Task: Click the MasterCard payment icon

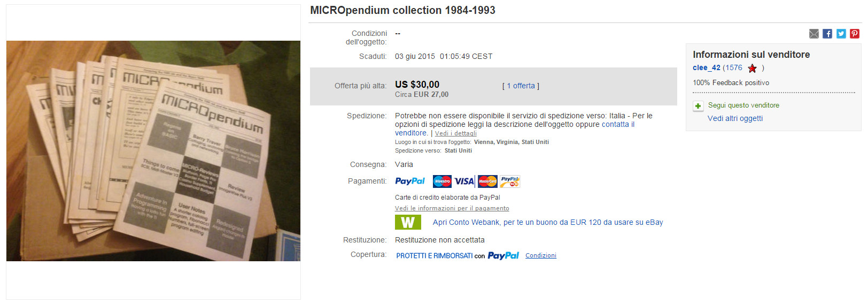Action: click(x=487, y=181)
